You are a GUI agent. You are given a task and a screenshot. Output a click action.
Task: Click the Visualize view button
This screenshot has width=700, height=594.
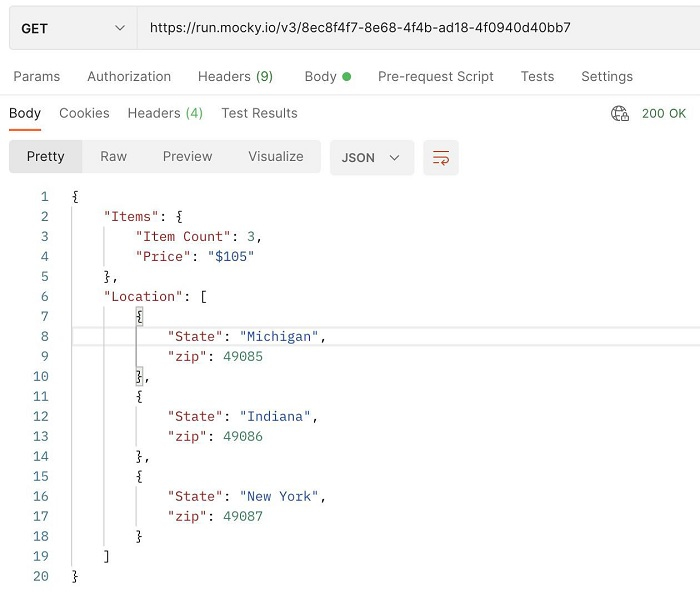[x=276, y=157]
